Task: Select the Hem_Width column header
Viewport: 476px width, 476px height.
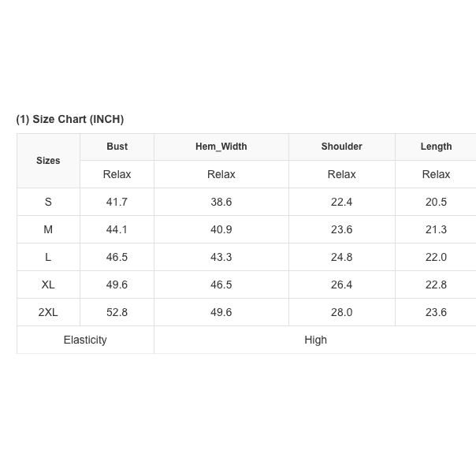Action: (221, 147)
